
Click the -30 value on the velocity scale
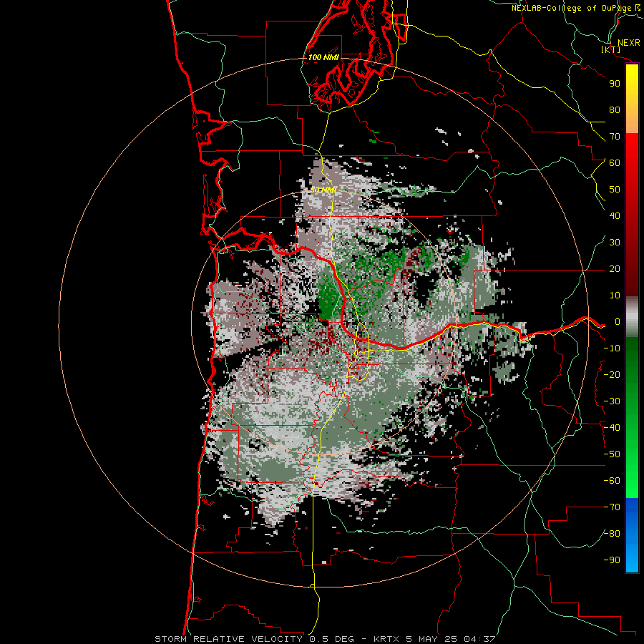click(612, 401)
